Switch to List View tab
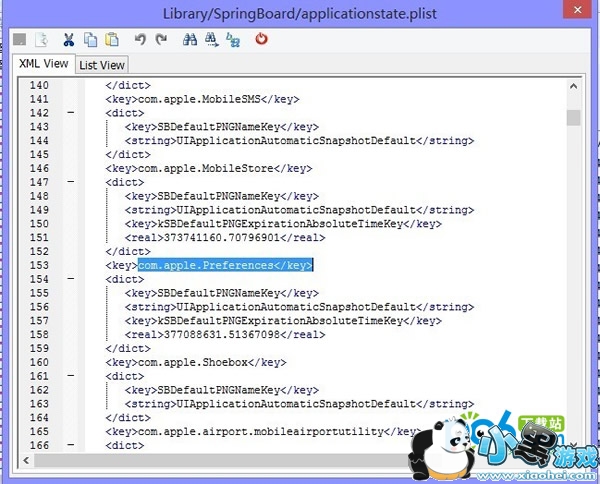Image resolution: width=600 pixels, height=484 pixels. [102, 65]
